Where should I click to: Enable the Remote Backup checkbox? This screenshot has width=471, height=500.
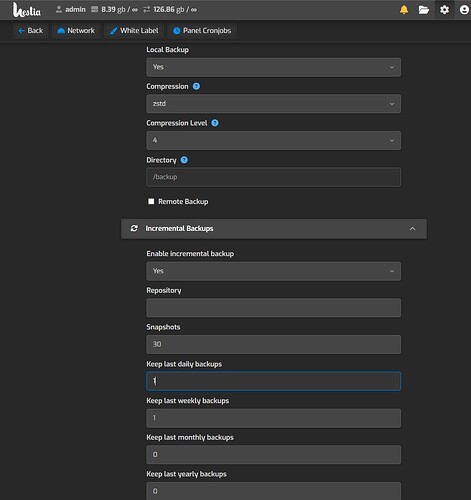[151, 201]
